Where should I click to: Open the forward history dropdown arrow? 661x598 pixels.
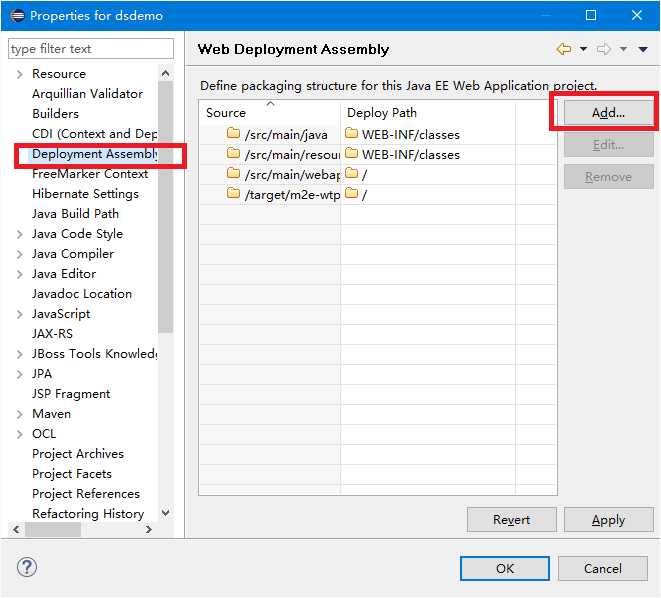pos(623,49)
